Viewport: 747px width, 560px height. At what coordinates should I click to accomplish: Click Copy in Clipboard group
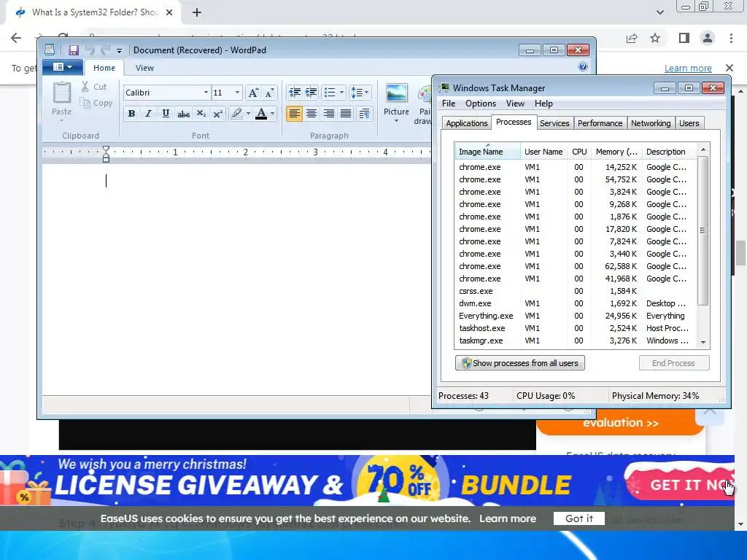96,103
